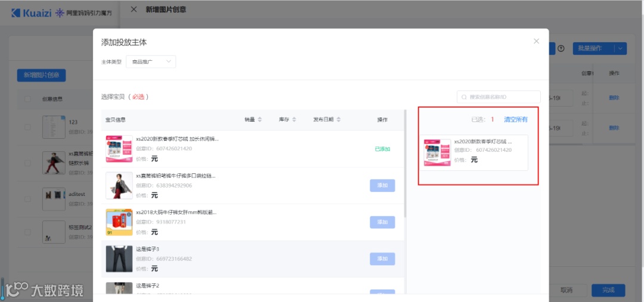
Task: Click 已添加 status for xs2020 item
Action: (x=382, y=149)
